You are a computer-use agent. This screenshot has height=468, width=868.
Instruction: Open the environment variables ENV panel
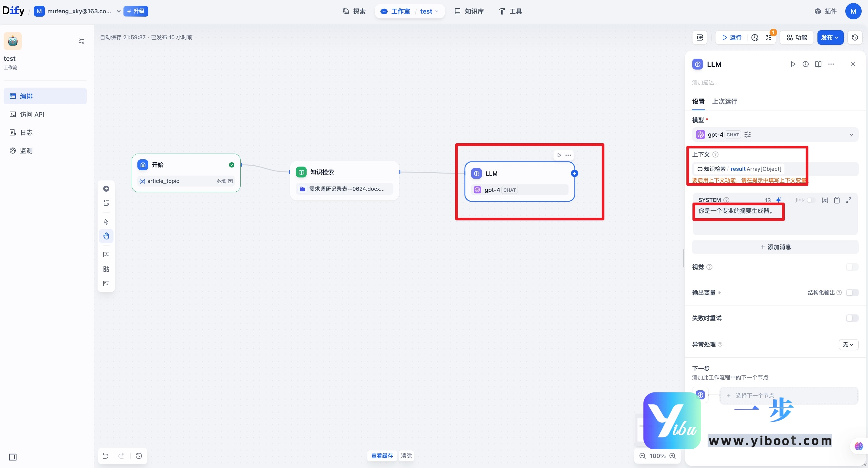tap(699, 37)
